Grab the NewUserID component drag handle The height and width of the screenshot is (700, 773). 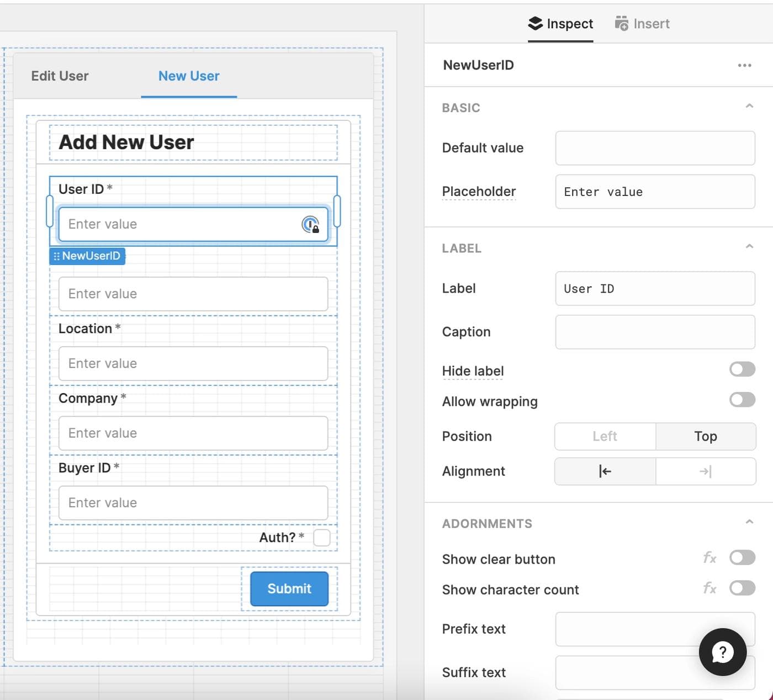pyautogui.click(x=56, y=256)
